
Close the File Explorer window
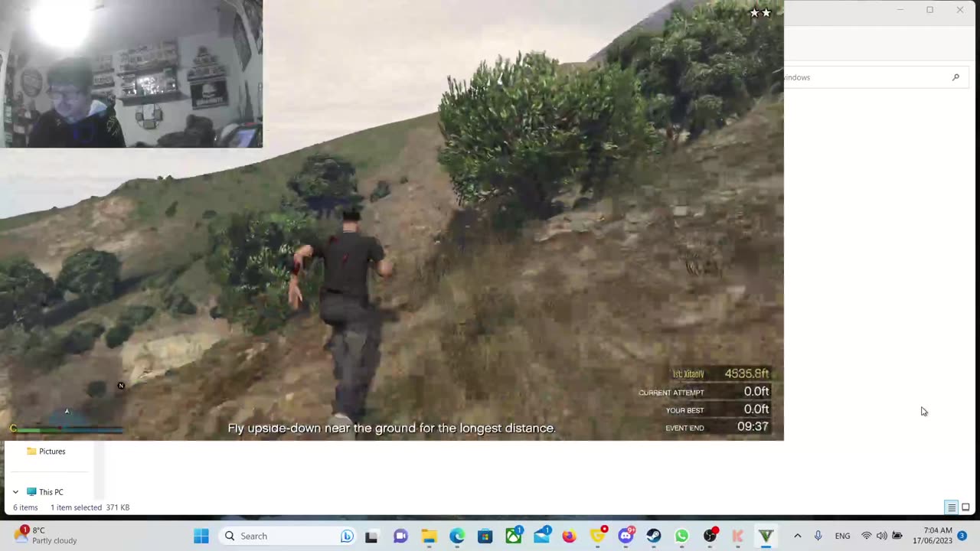(960, 10)
